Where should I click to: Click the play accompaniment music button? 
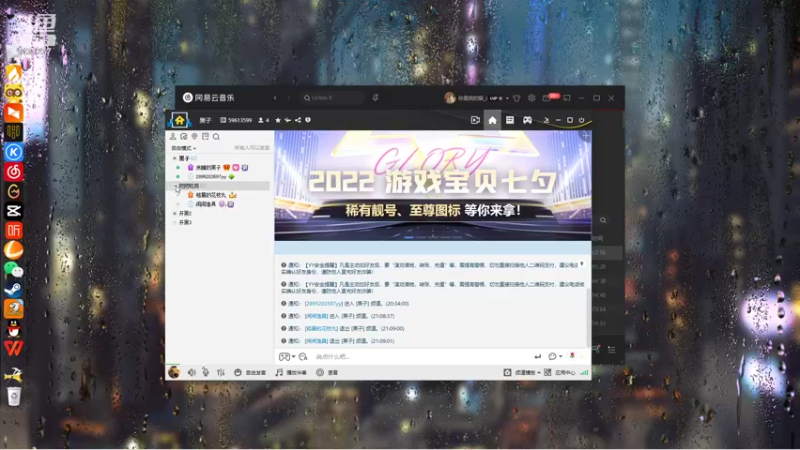pyautogui.click(x=291, y=372)
